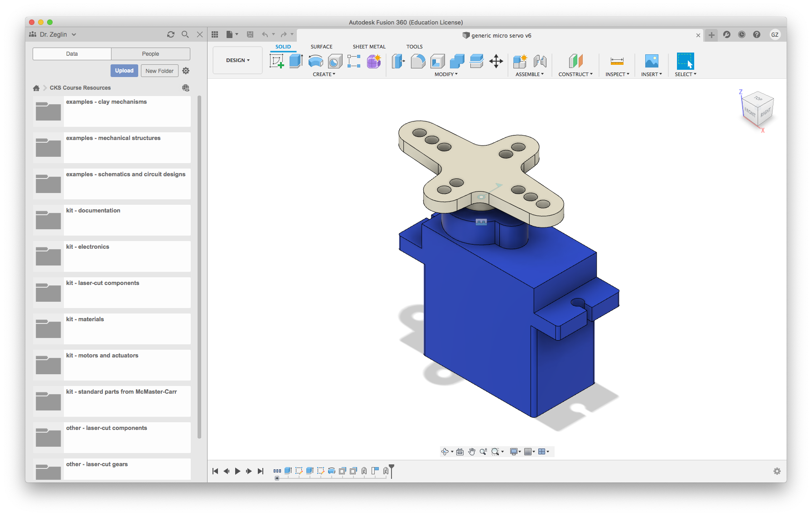Select the Look At tool
The height and width of the screenshot is (516, 812).
[460, 452]
